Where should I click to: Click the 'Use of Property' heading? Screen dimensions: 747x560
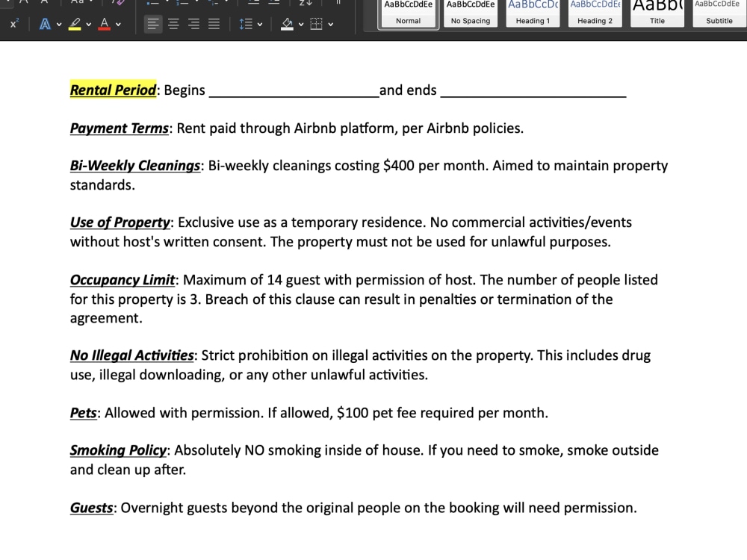tap(120, 223)
